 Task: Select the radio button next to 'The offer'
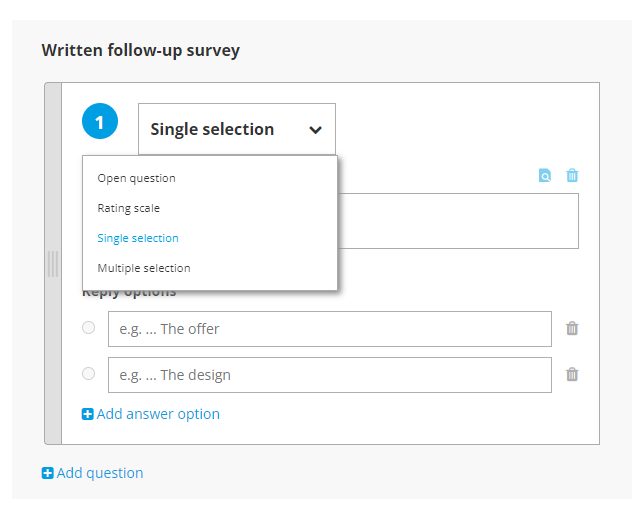click(x=88, y=327)
